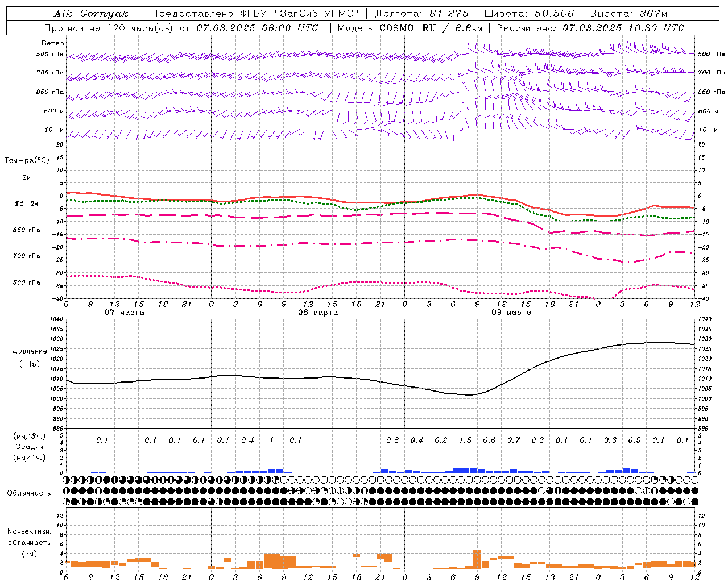The height and width of the screenshot is (582, 728).
Task: Click the Долгота: 81.275 value
Action: point(422,14)
